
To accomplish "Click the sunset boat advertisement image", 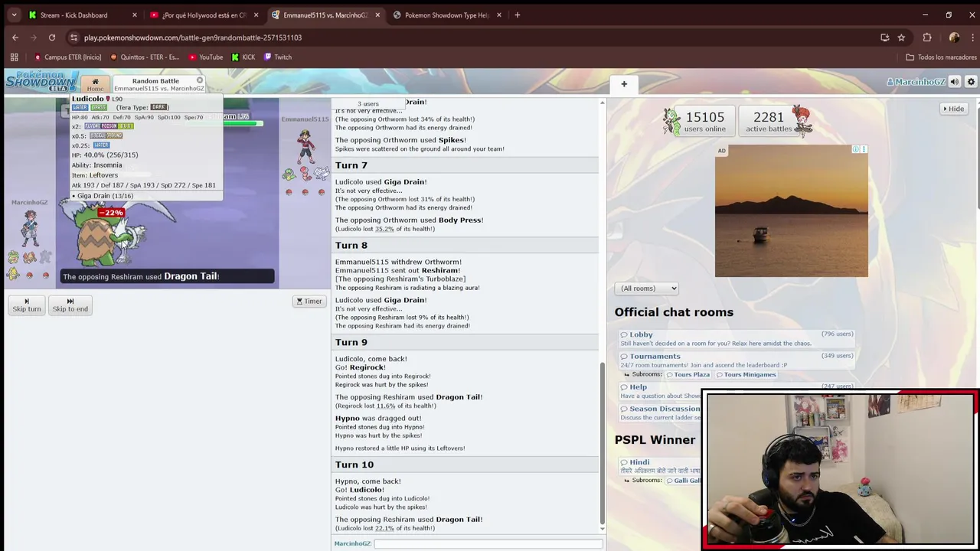I will [x=792, y=211].
